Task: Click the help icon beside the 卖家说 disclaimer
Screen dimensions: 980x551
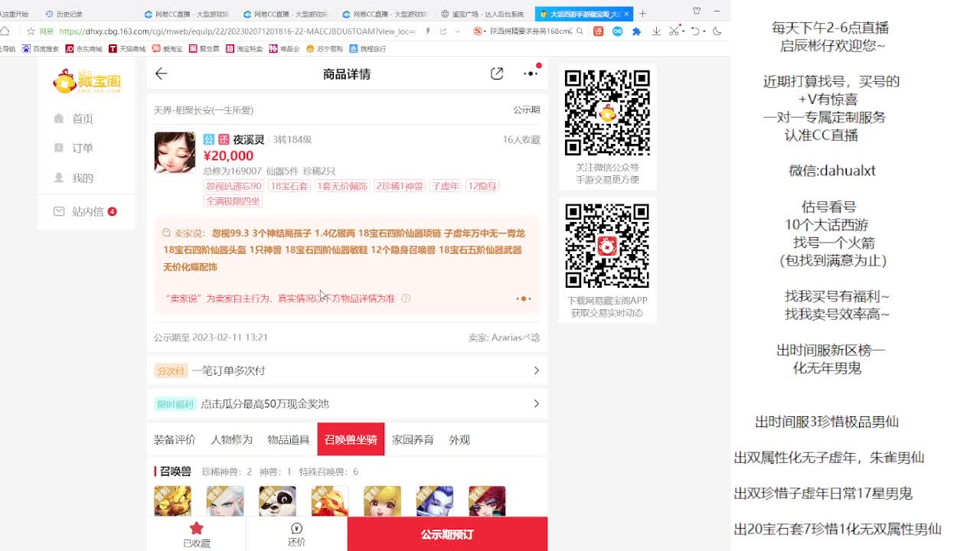Action: (406, 298)
